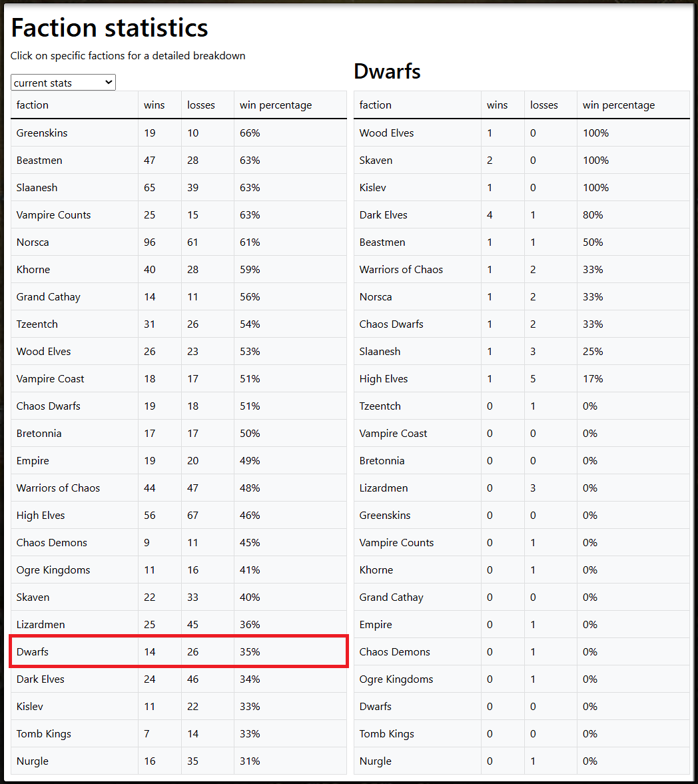The width and height of the screenshot is (698, 784).
Task: Click Warriors of Chaos 33% row
Action: coord(522,270)
